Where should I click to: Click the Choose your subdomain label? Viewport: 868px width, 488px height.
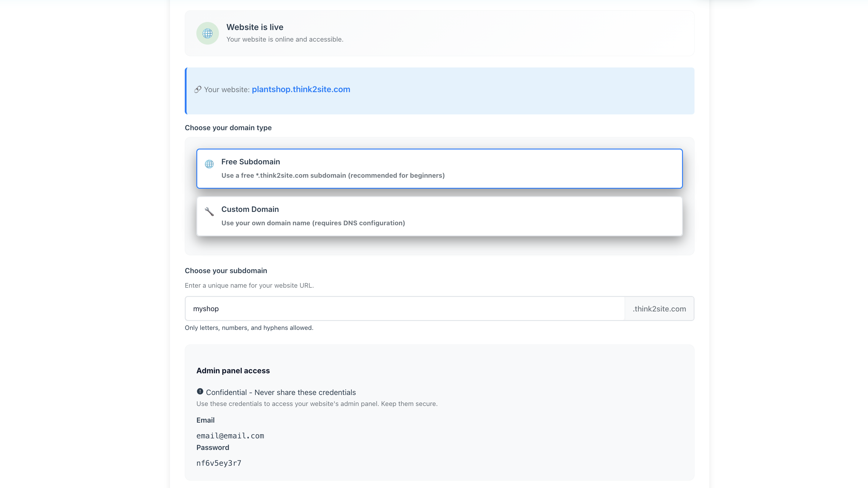tap(226, 271)
